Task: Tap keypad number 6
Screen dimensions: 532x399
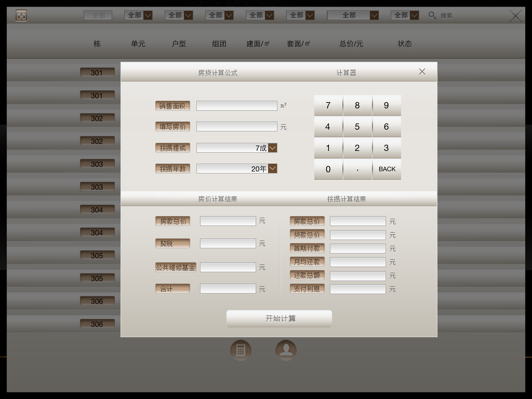Action: point(387,127)
